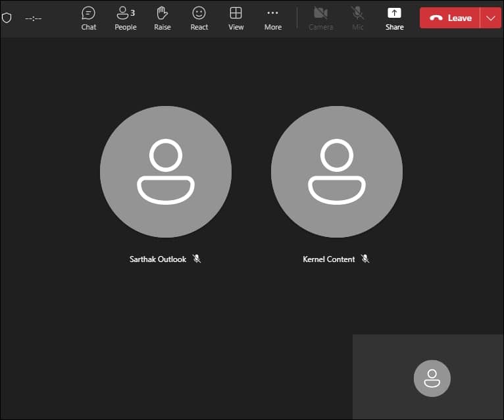Screen dimensions: 504x420
Task: Expand the Leave options dropdown arrow
Action: 490,18
